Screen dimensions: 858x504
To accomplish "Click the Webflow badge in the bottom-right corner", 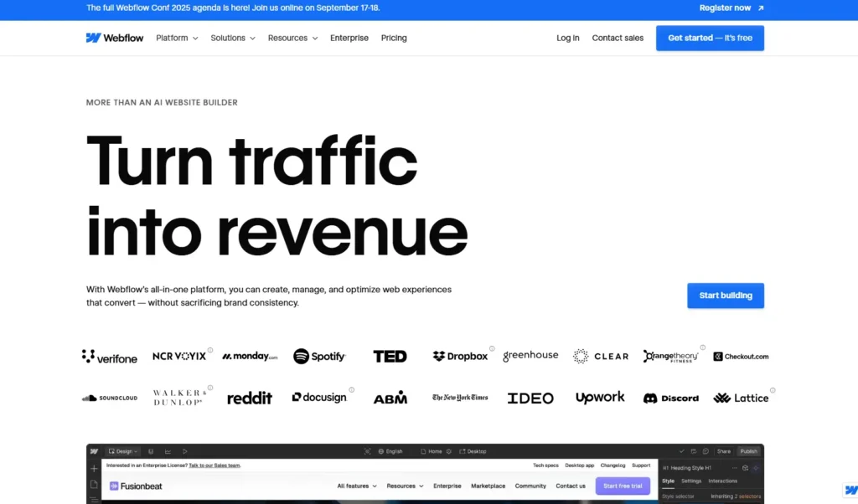I will point(850,490).
